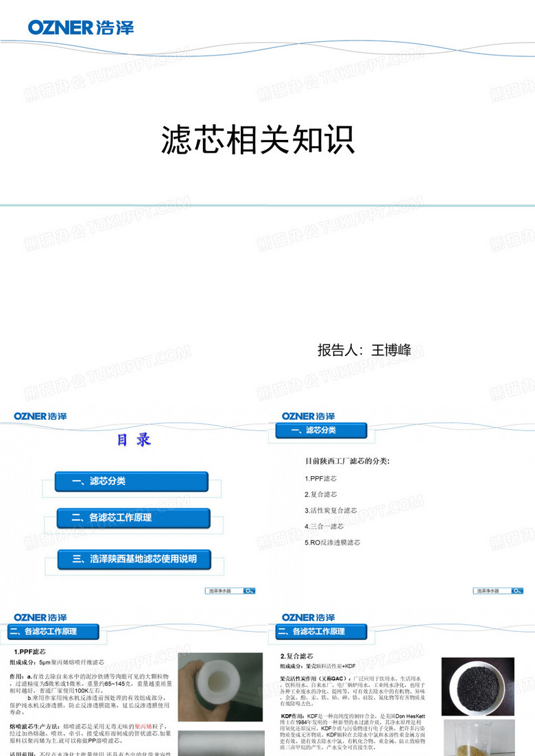
Task: Select the 2.复合滤芯 heading on the working-principle slide
Action: pos(296,657)
